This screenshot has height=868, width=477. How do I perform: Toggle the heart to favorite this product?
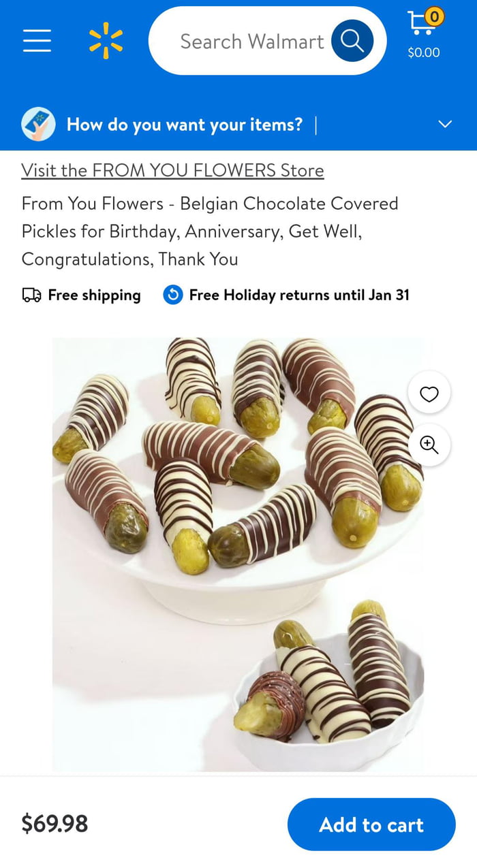pos(429,393)
